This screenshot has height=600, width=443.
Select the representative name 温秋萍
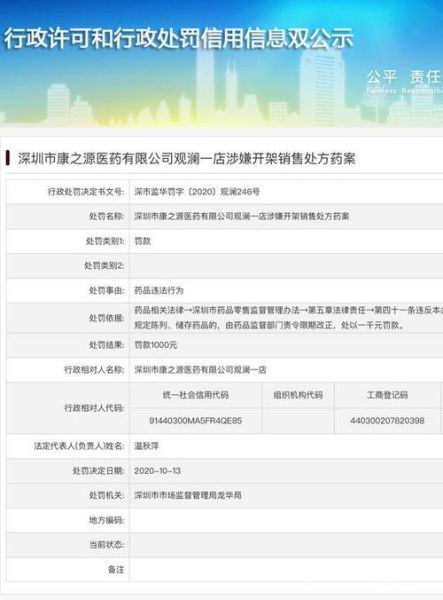147,446
